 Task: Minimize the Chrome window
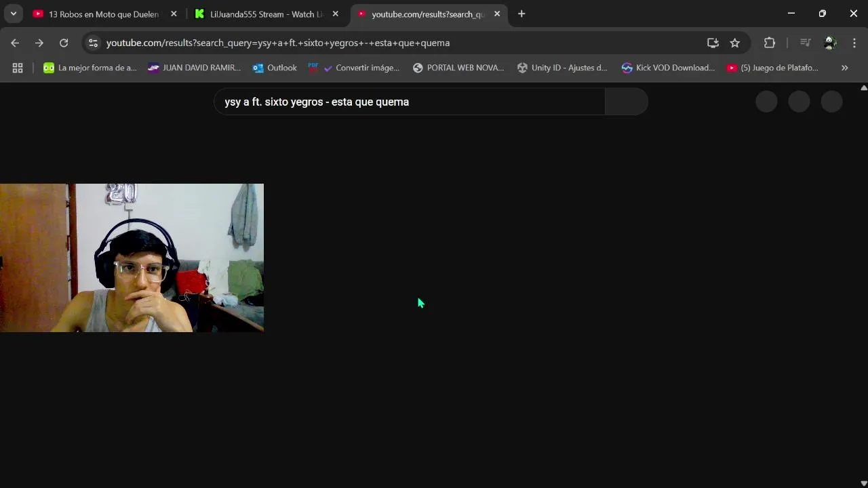tap(791, 14)
